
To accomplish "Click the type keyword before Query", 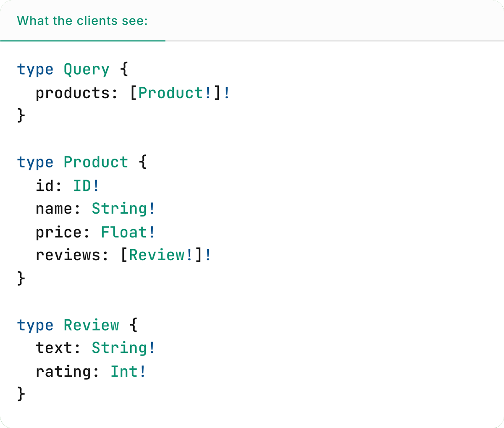I will pyautogui.click(x=35, y=69).
